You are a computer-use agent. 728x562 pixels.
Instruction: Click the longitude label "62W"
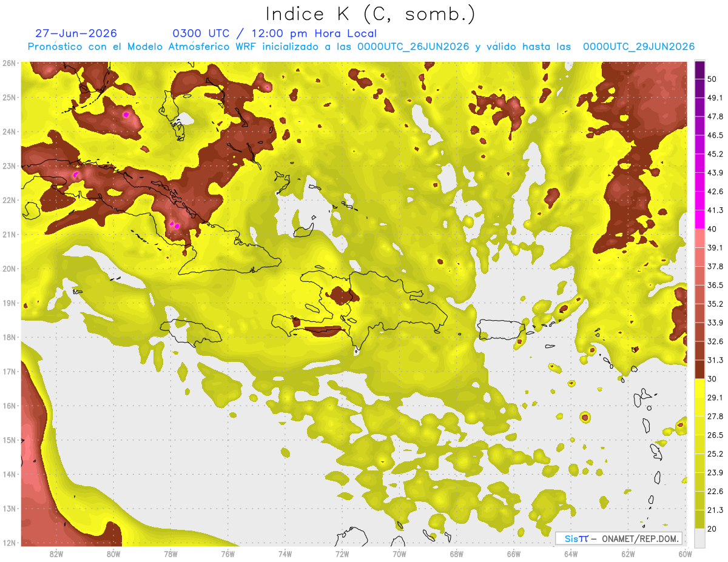[628, 554]
